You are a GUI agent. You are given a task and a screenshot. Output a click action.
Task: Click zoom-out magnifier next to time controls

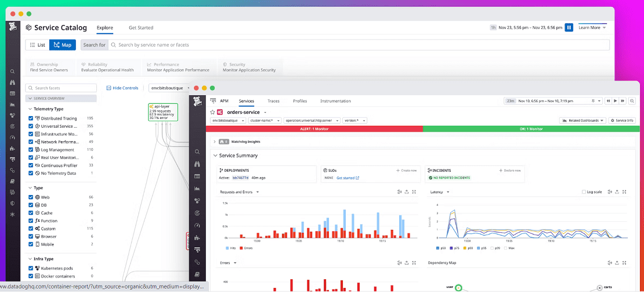point(632,100)
